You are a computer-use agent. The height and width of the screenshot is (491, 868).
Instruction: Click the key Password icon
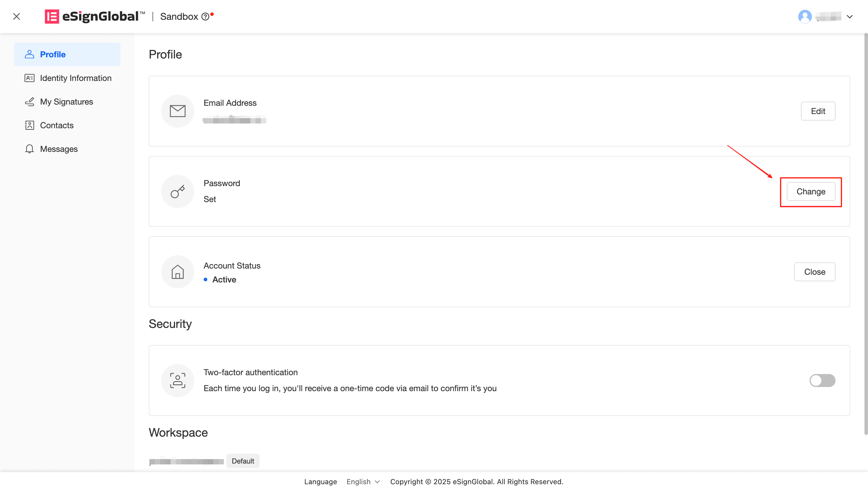pos(177,191)
